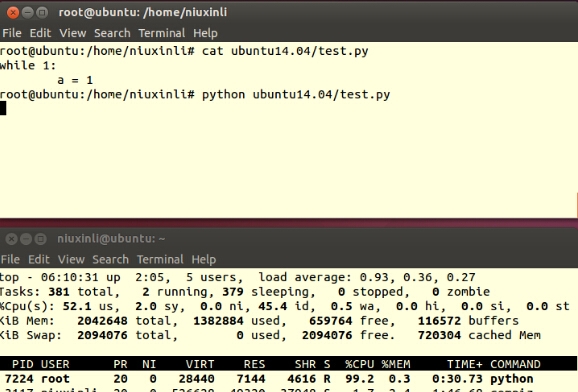The height and width of the screenshot is (392, 578).
Task: Open Help menu in niuxinli terminal window
Action: point(204,260)
